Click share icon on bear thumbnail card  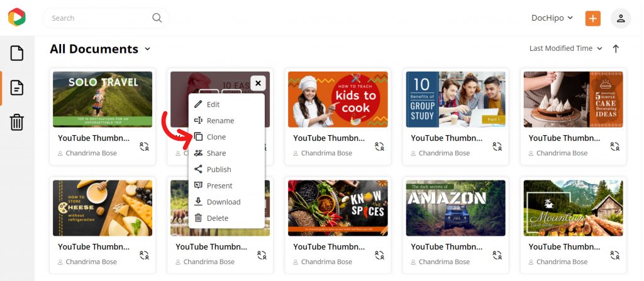[x=262, y=255]
